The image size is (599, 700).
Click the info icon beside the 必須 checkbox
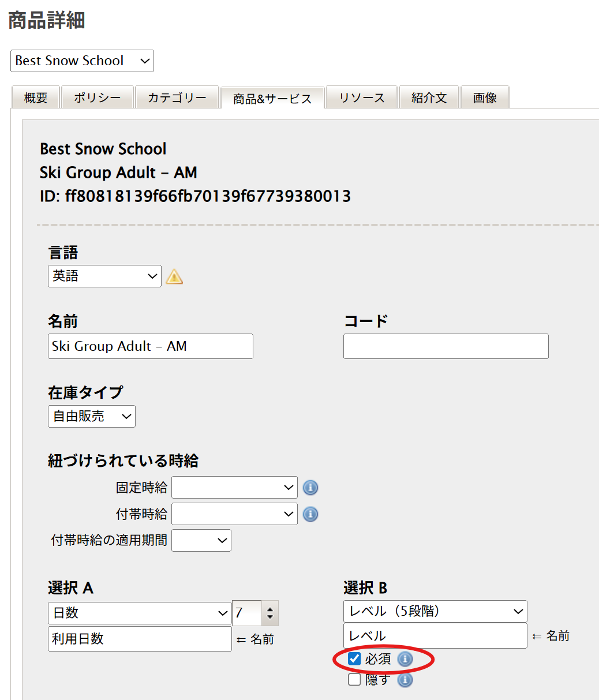(x=405, y=659)
